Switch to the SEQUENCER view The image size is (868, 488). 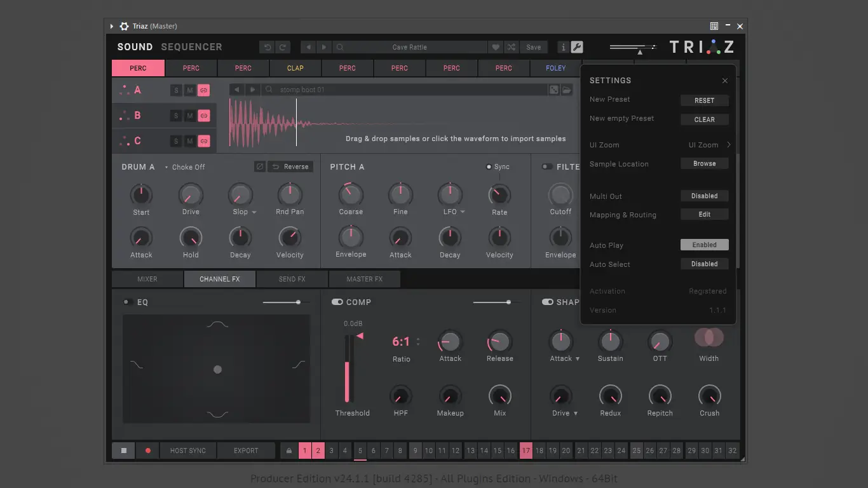pyautogui.click(x=191, y=47)
